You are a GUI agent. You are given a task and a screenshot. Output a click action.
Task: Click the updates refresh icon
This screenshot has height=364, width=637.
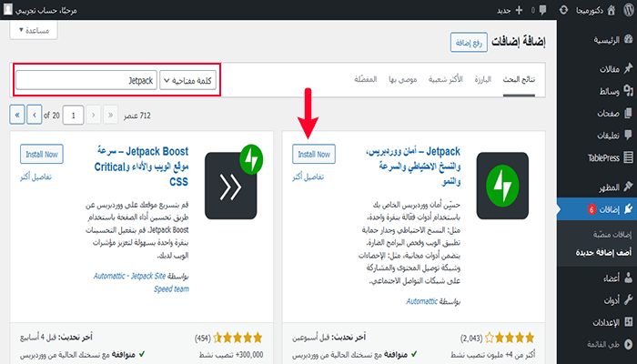pos(563,10)
